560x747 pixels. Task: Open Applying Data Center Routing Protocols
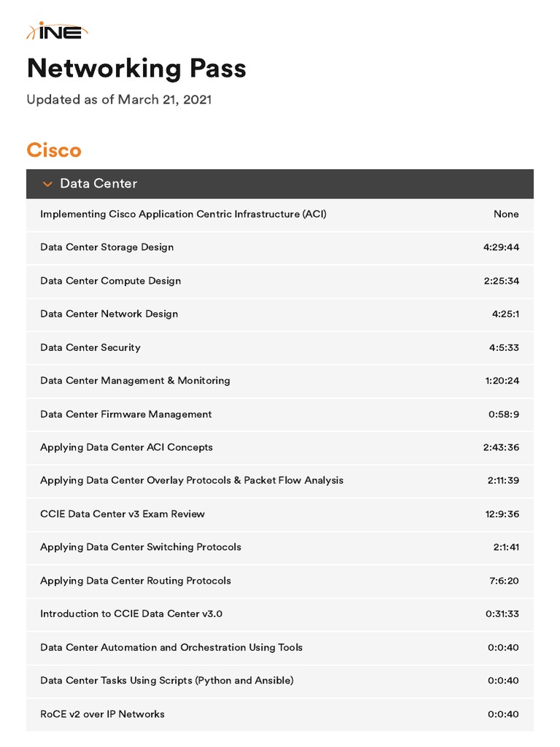click(136, 581)
